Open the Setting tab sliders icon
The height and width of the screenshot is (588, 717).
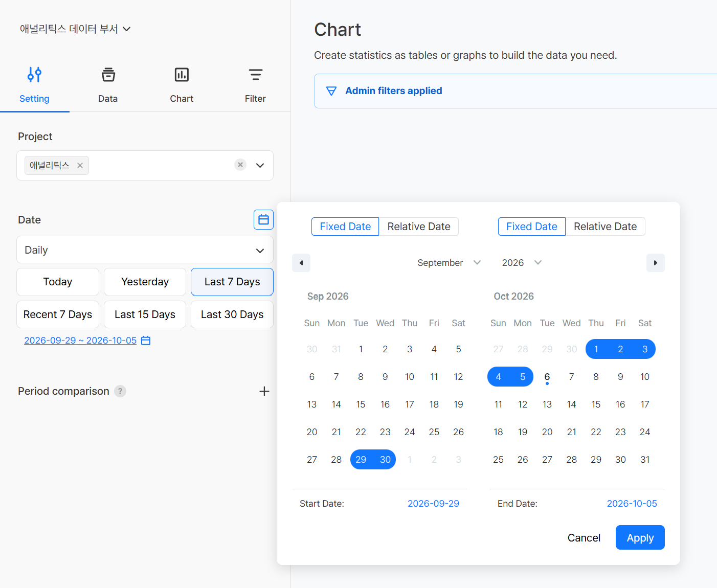click(34, 75)
